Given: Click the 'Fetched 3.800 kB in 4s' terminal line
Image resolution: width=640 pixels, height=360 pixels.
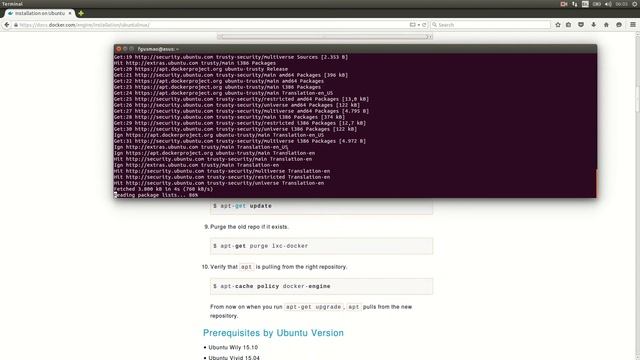Looking at the screenshot, I should [x=163, y=189].
